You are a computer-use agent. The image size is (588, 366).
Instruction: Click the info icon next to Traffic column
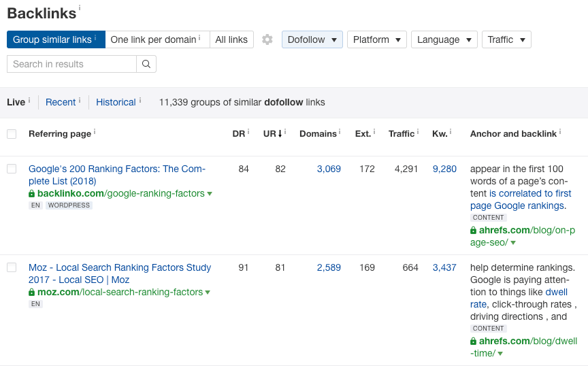pyautogui.click(x=418, y=131)
